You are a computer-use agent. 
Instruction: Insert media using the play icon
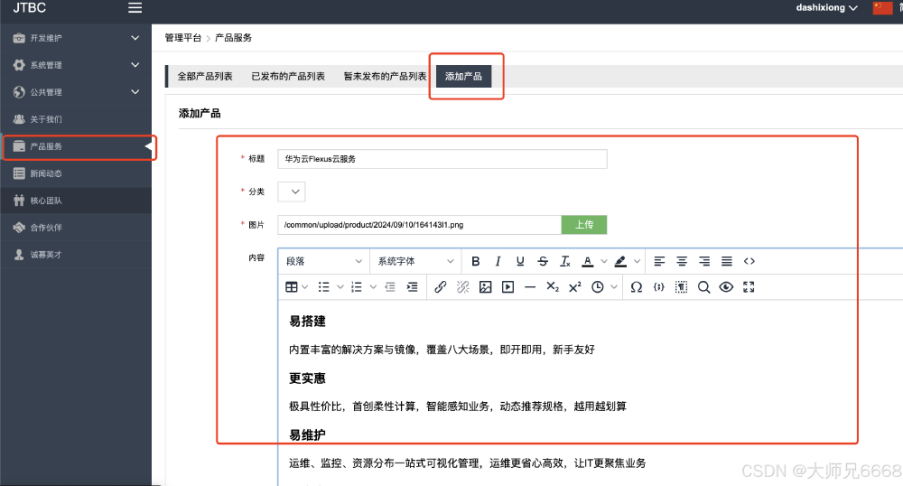(508, 287)
